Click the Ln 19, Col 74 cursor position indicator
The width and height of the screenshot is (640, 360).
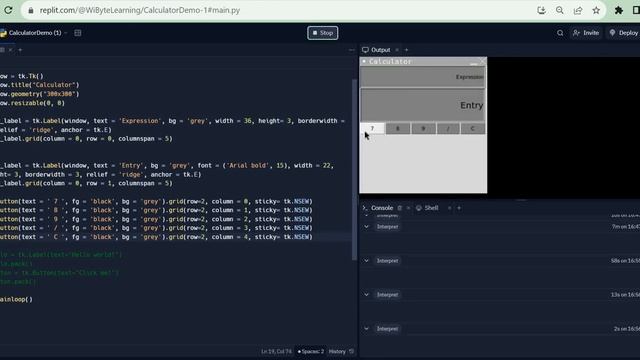[276, 351]
